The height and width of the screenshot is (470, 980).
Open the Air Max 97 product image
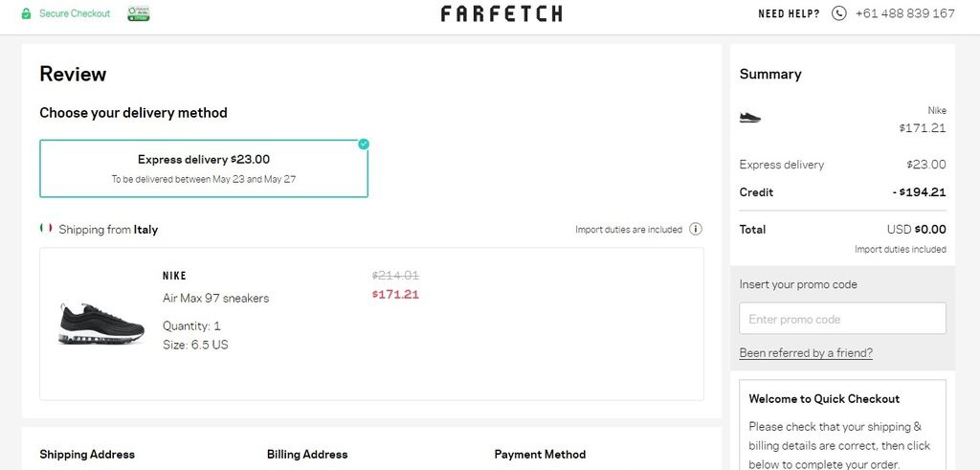click(101, 324)
